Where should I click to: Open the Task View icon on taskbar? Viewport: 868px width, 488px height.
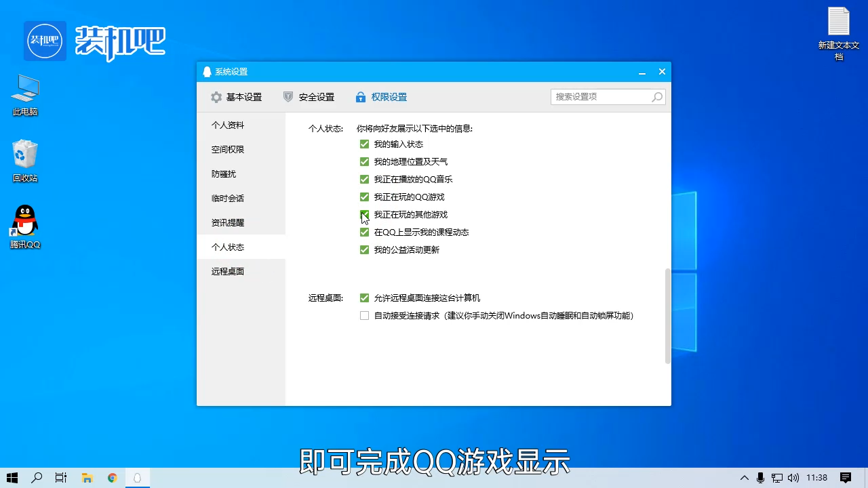click(x=60, y=478)
